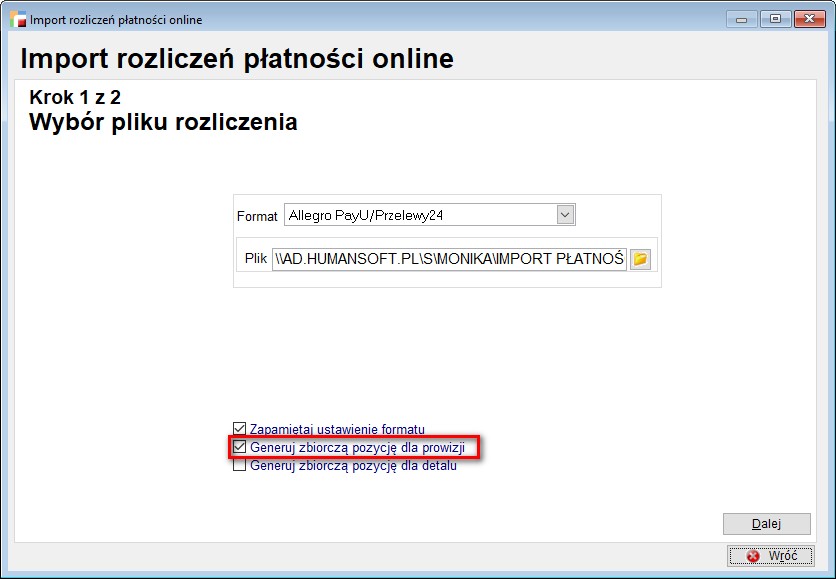Uncheck Generuj zbiorczą pozycję dla prowizji

point(239,447)
